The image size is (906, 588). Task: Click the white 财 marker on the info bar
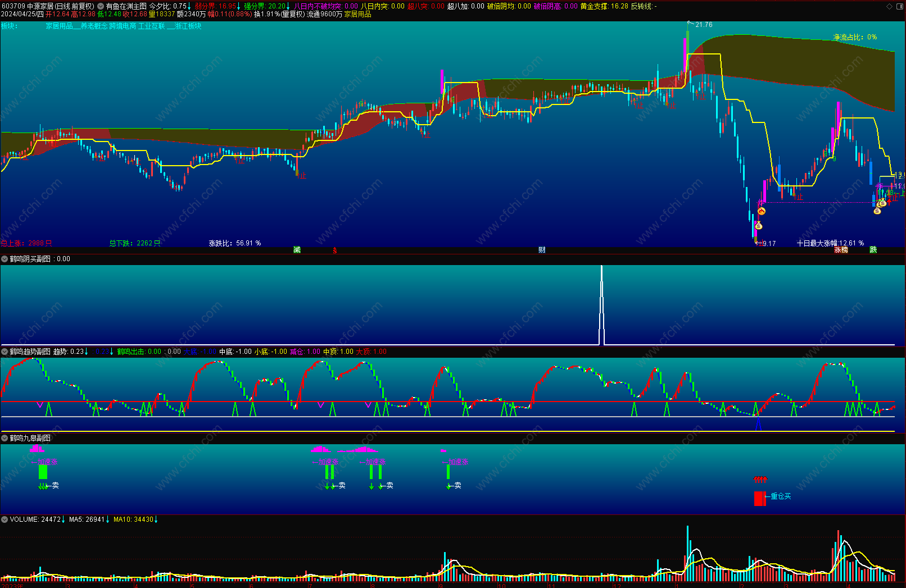pyautogui.click(x=542, y=250)
